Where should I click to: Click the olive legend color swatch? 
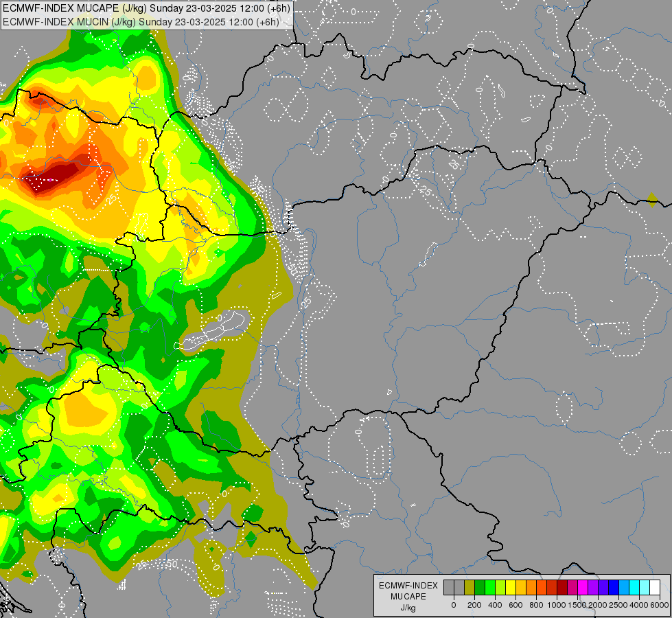coord(470,587)
